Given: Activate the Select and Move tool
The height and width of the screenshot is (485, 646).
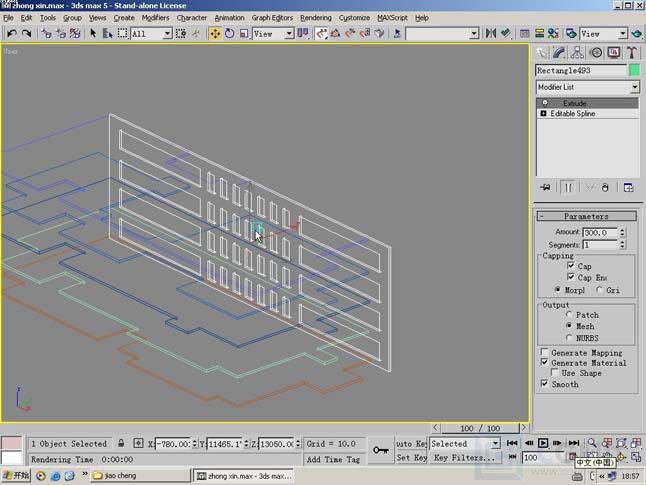Looking at the screenshot, I should (215, 33).
